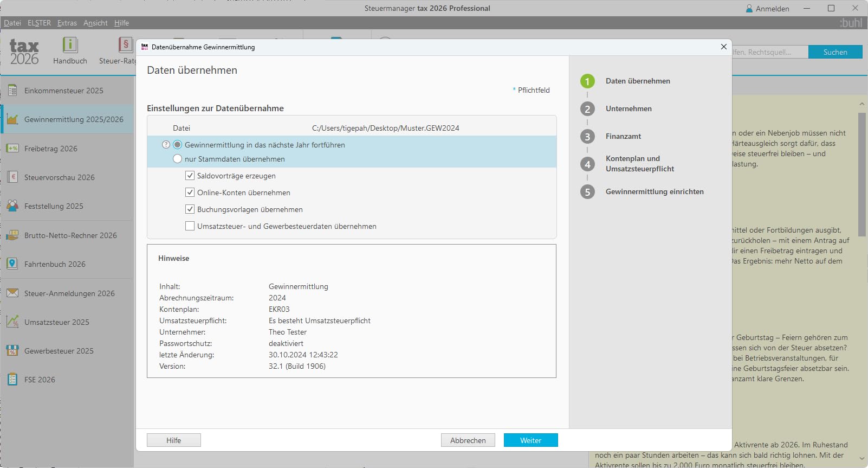Viewport: 868px width, 468px height.
Task: Open the Extras menu
Action: tap(67, 23)
